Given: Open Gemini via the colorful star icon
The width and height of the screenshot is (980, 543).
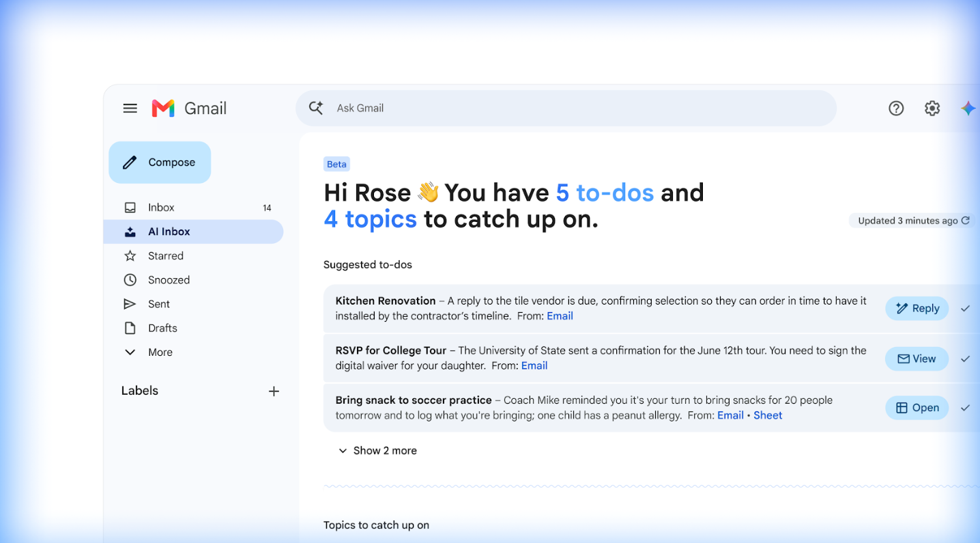Looking at the screenshot, I should [x=968, y=108].
